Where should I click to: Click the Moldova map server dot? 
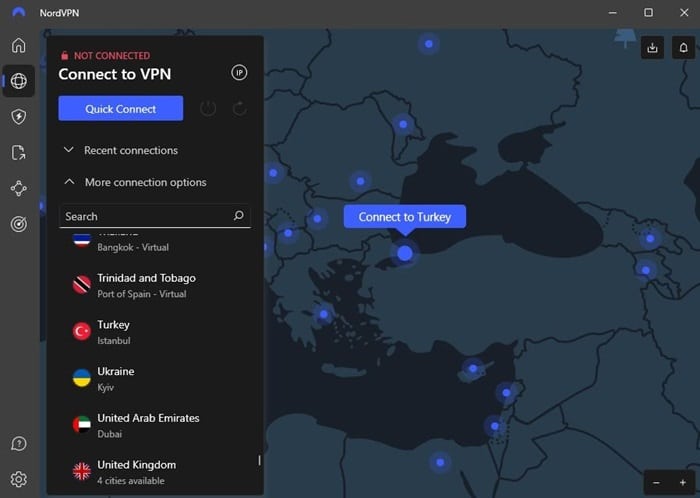pyautogui.click(x=403, y=124)
